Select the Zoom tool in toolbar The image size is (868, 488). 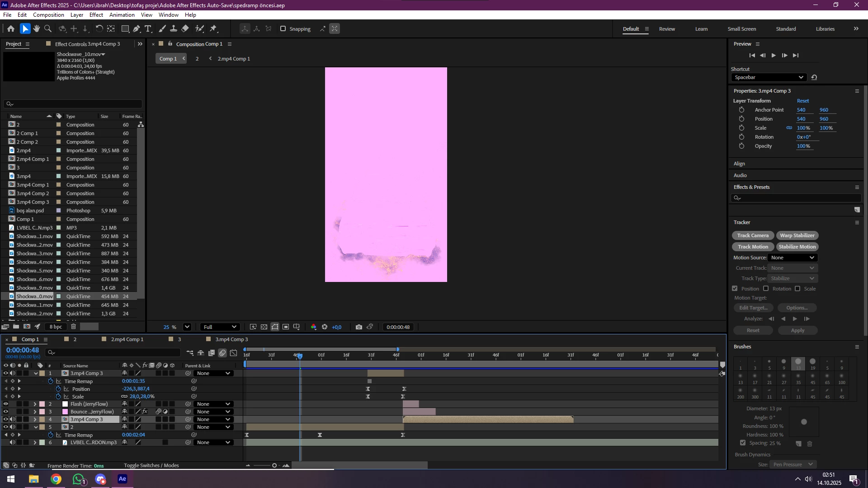coord(47,28)
